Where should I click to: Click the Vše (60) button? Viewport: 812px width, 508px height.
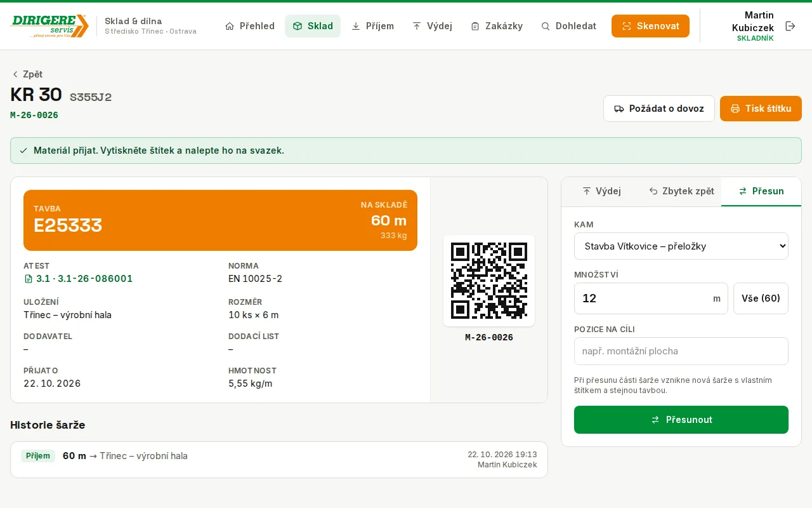tap(761, 298)
